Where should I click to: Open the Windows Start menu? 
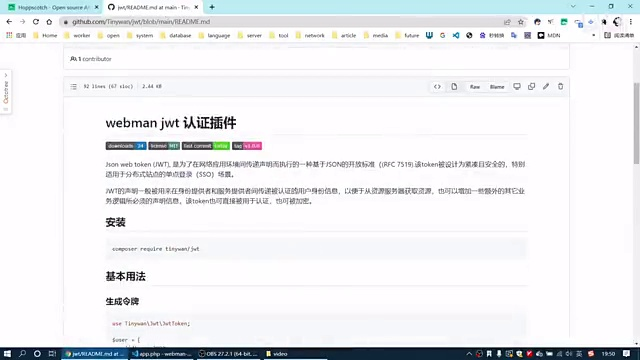point(7,354)
